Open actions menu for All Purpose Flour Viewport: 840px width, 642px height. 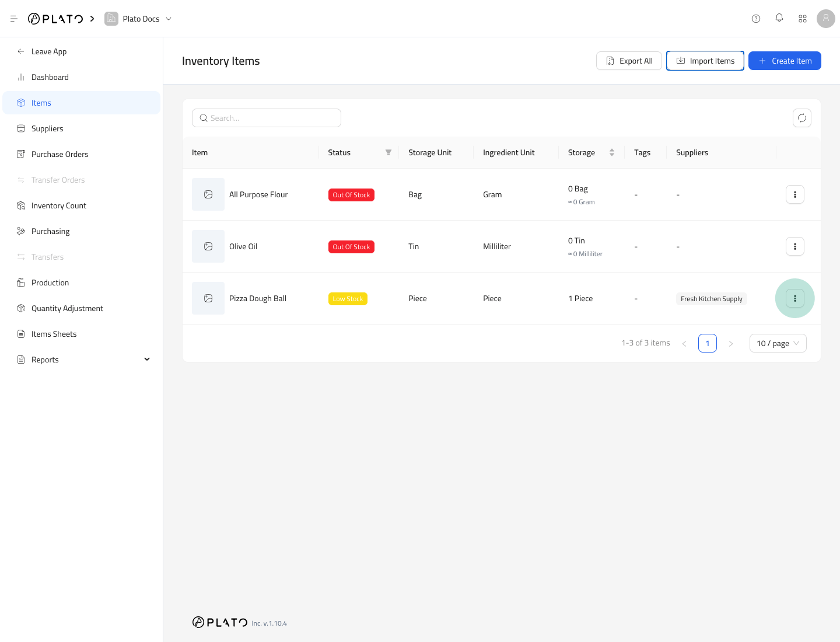[x=795, y=194]
